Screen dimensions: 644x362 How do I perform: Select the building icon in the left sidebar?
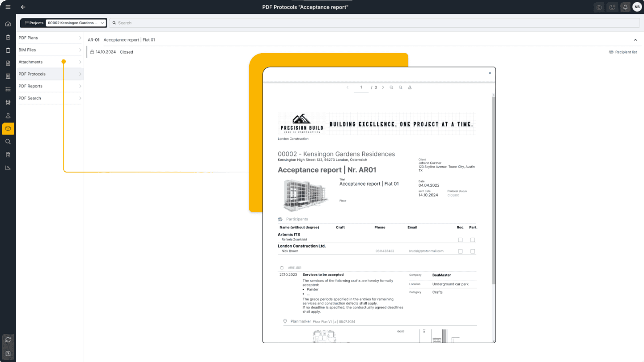pos(8,76)
